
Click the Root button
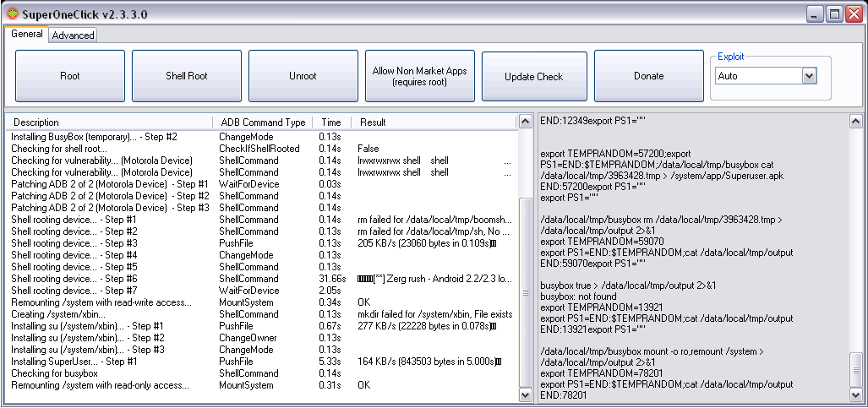70,76
